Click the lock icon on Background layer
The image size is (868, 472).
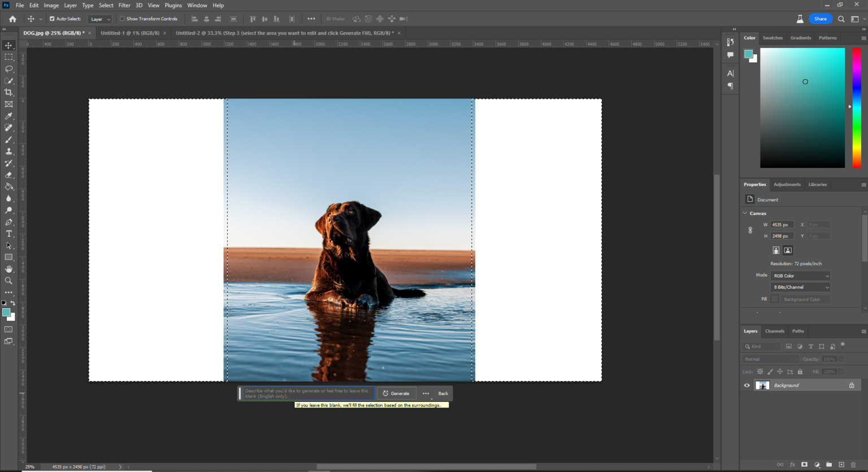point(852,386)
